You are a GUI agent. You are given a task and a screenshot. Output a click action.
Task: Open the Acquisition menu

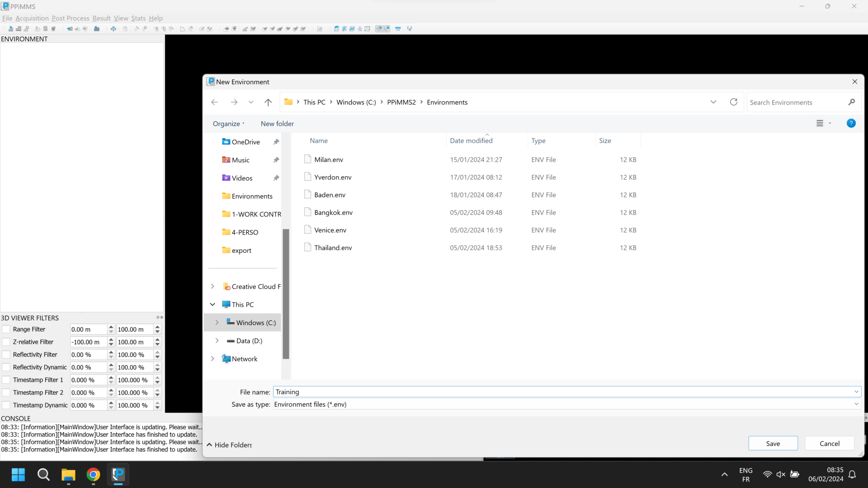[32, 18]
